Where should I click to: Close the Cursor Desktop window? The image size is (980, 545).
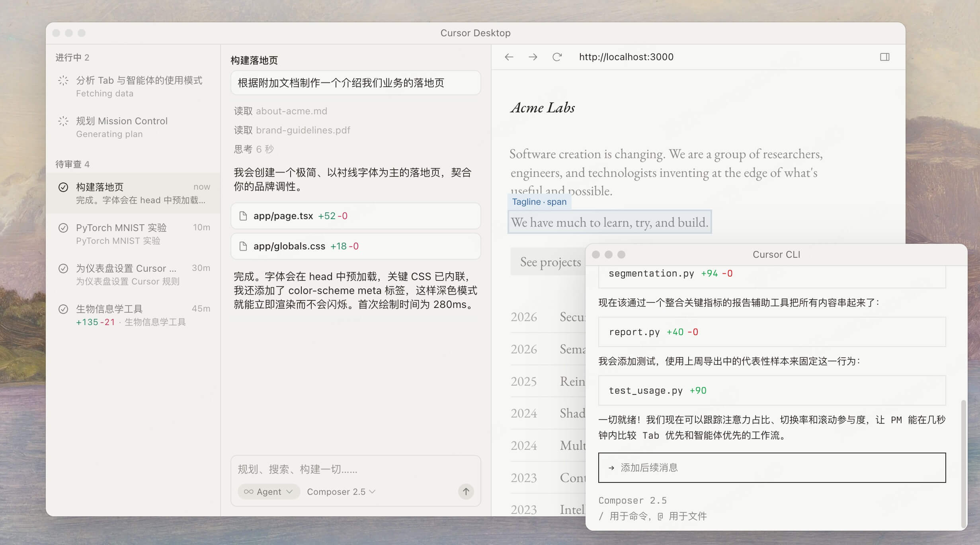point(56,33)
